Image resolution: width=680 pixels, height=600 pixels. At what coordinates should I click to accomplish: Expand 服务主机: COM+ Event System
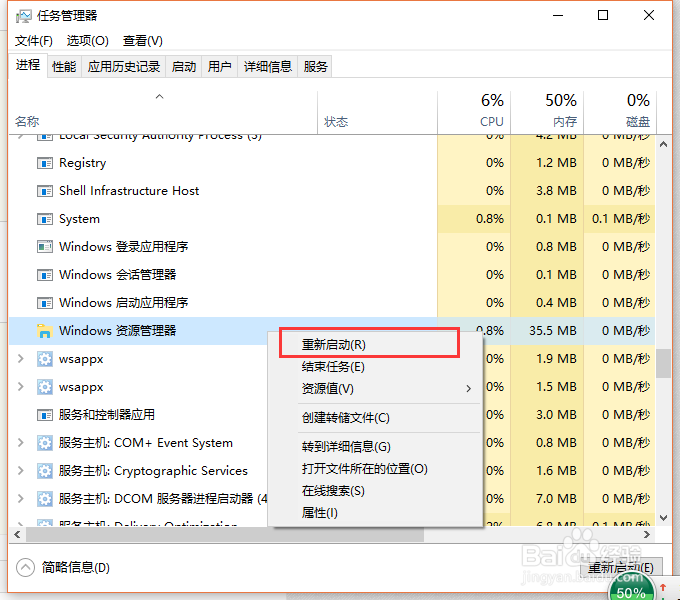20,442
